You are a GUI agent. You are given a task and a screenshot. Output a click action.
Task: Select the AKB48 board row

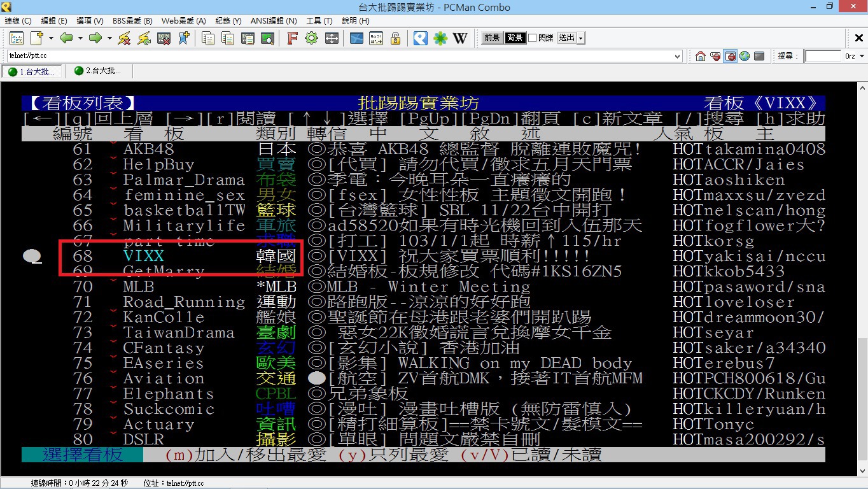(x=423, y=150)
